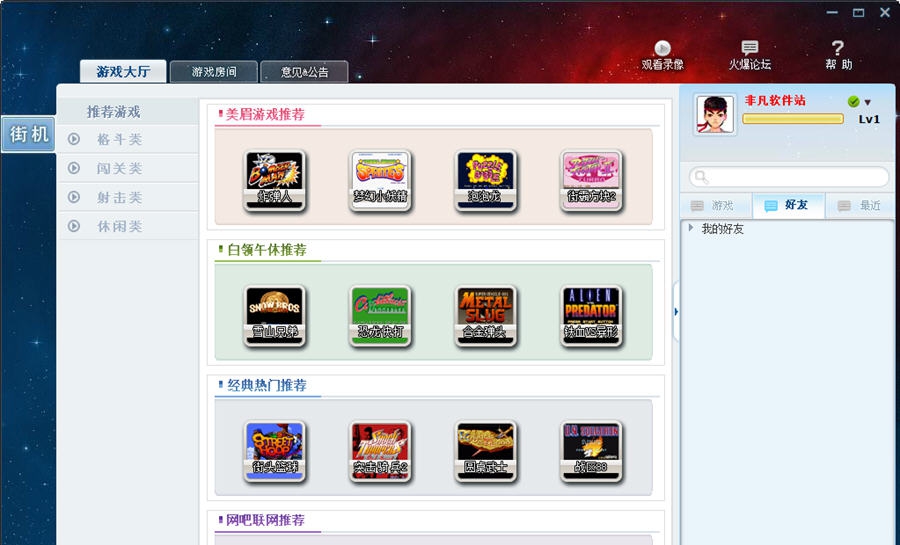Launch the 突击骑兵2 Shock Troopers game
The image size is (900, 545).
coord(380,451)
